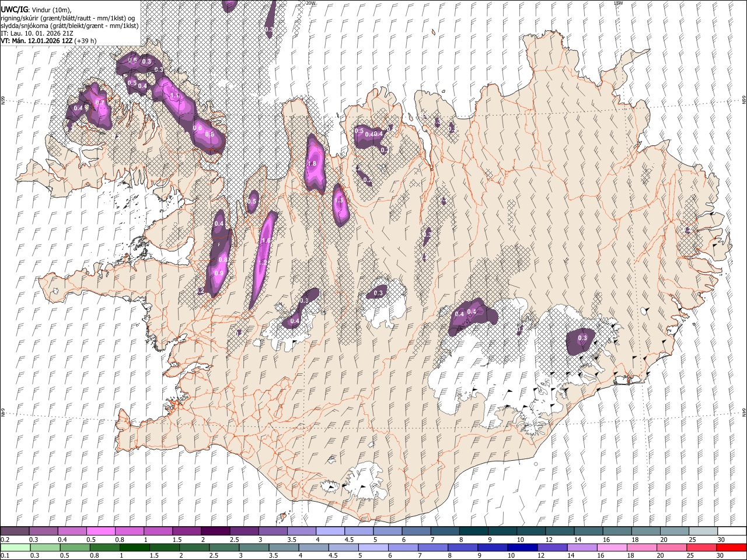
Task: Pick the dark teal snow swatch 8 to 9
Action: [473, 531]
